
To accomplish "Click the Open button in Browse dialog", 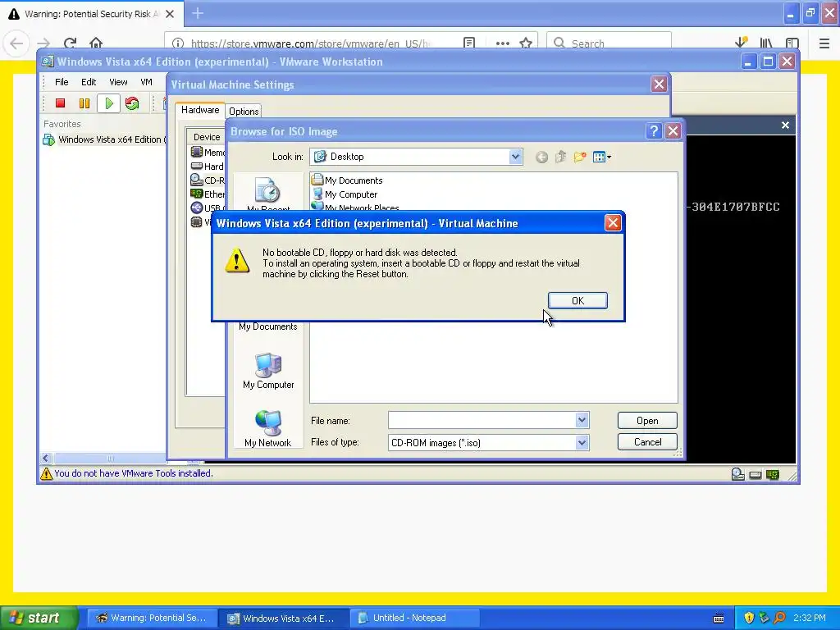I will pos(647,421).
